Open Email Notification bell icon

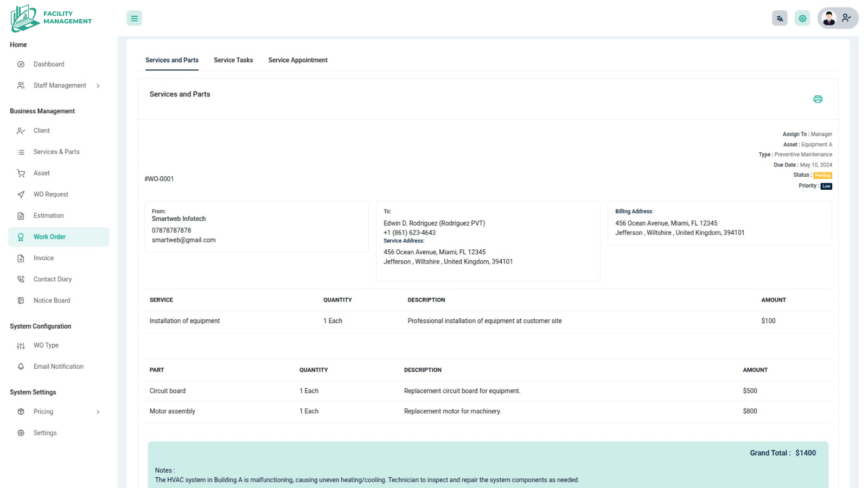(21, 367)
